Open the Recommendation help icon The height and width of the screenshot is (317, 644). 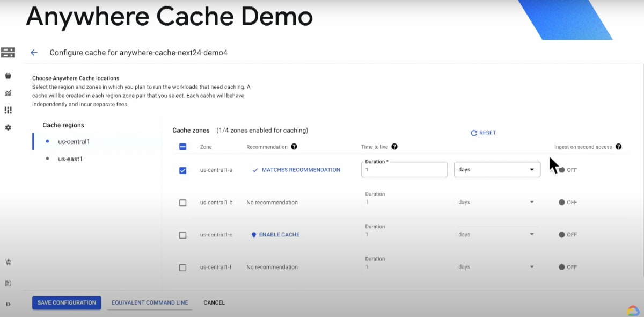click(294, 147)
